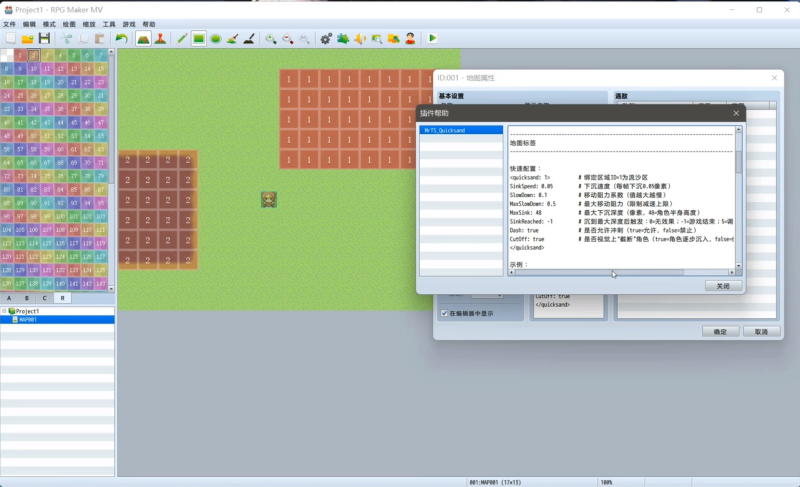The width and height of the screenshot is (800, 487).
Task: Save project with the floppy disk icon
Action: click(x=44, y=38)
